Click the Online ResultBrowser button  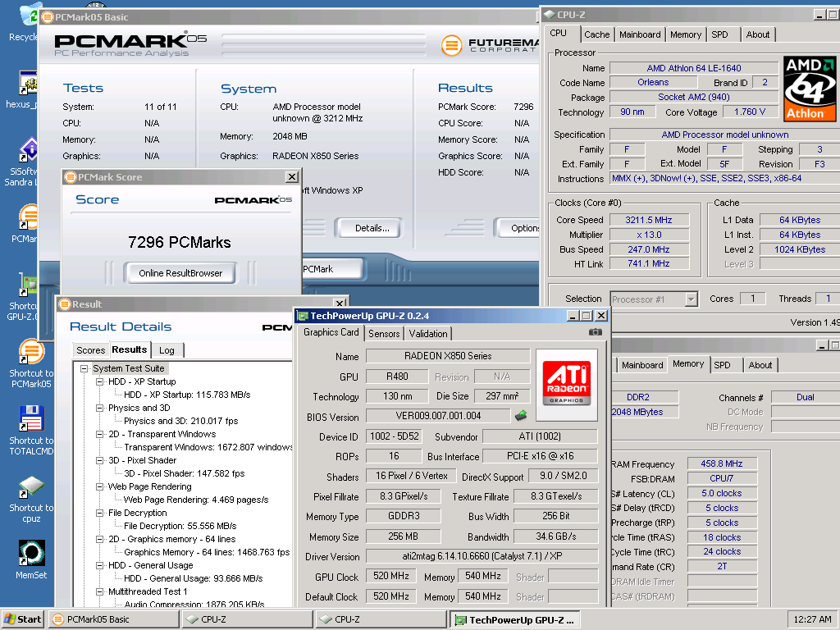point(180,272)
